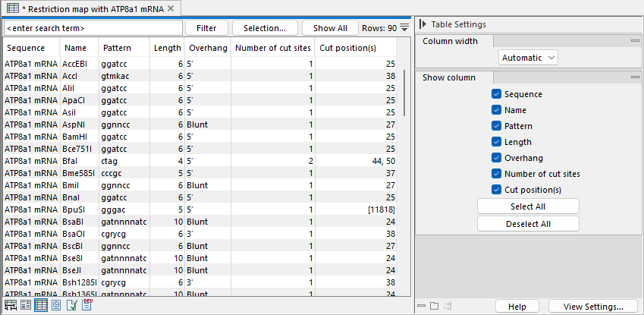The width and height of the screenshot is (644, 315).
Task: Toggle the Overhang column checkbox
Action: (x=497, y=158)
